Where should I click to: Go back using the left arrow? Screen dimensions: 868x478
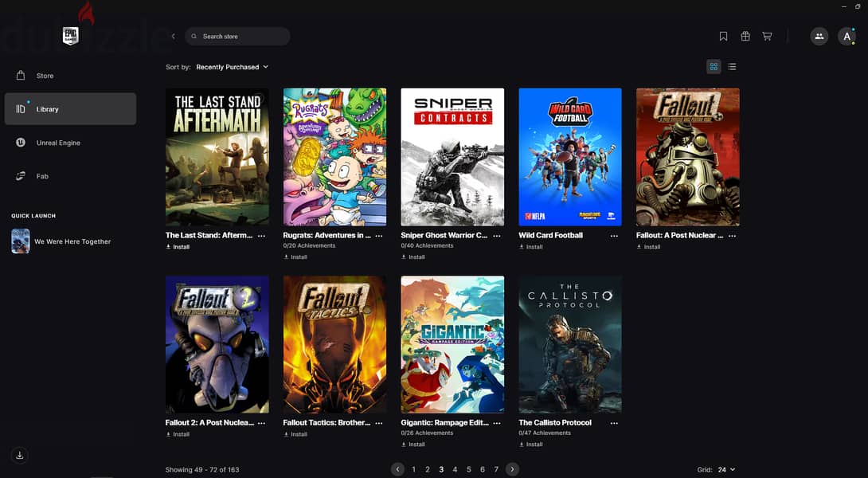(174, 36)
